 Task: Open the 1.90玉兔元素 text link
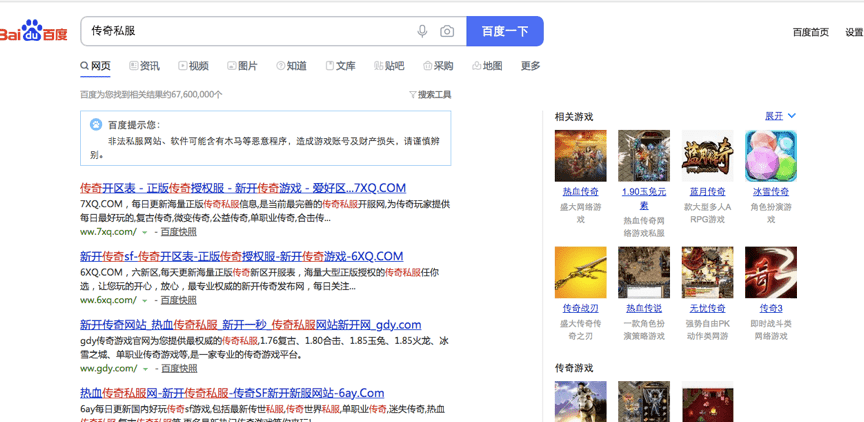[x=644, y=199]
